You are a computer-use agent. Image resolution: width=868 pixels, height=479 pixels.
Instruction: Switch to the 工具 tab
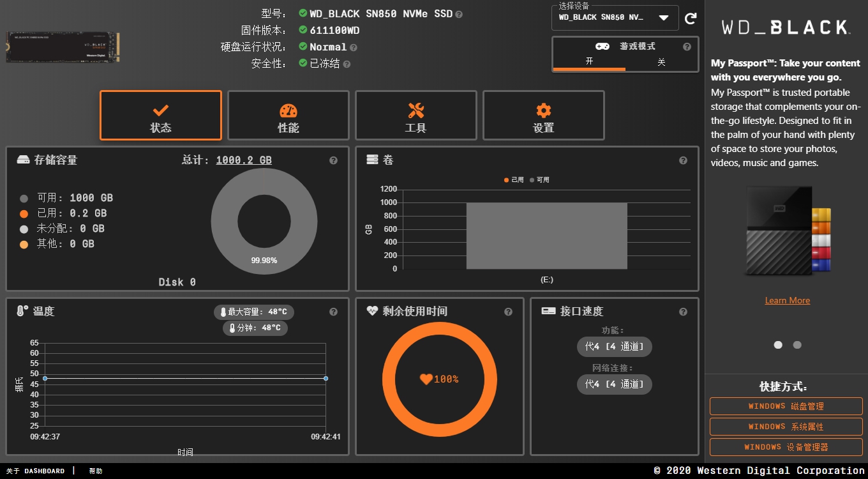click(x=416, y=115)
